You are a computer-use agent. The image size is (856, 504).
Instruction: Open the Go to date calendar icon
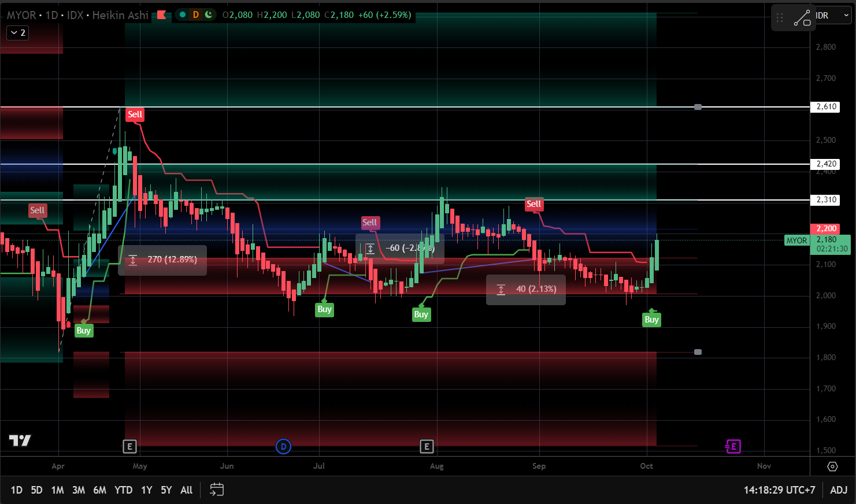tap(217, 490)
